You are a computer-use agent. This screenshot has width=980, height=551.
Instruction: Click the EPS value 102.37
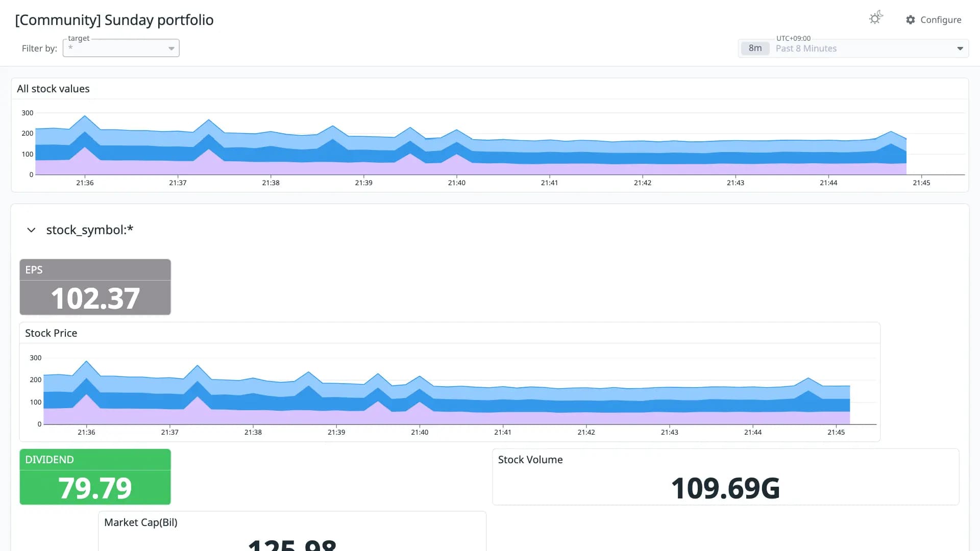pyautogui.click(x=95, y=298)
